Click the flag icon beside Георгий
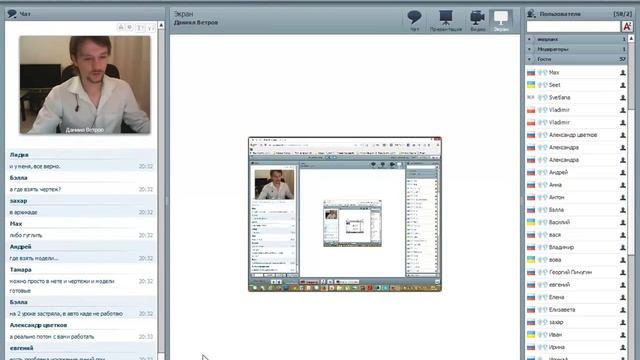Image resolution: width=640 pixels, height=360 pixels. point(531,272)
